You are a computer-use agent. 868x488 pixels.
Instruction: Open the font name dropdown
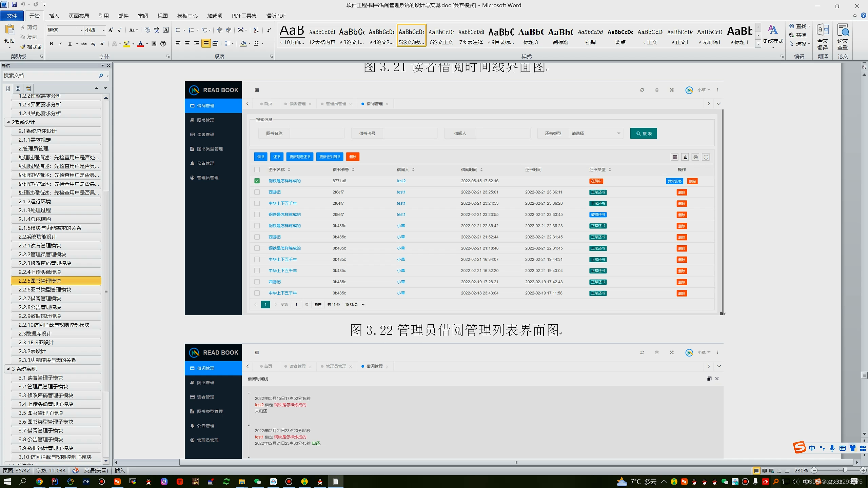pyautogui.click(x=81, y=30)
